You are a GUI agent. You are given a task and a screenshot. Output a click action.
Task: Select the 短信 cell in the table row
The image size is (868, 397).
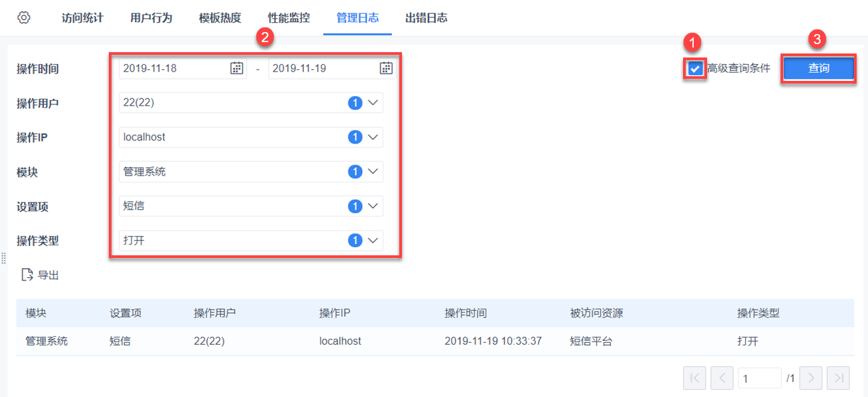point(120,341)
